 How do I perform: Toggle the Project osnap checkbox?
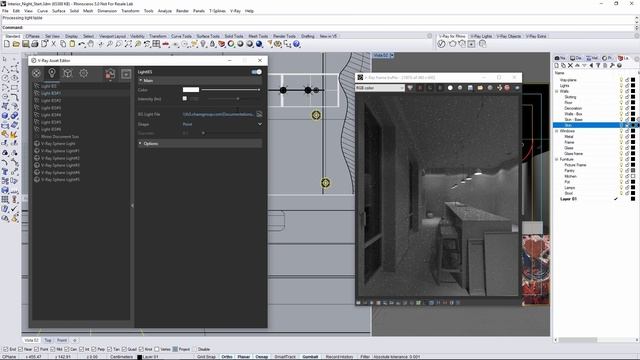[x=175, y=349]
